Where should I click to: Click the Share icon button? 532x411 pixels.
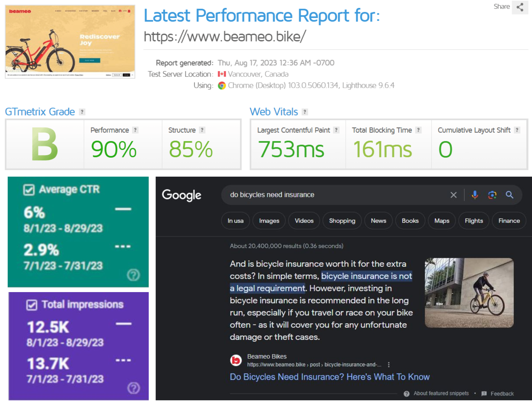click(520, 7)
